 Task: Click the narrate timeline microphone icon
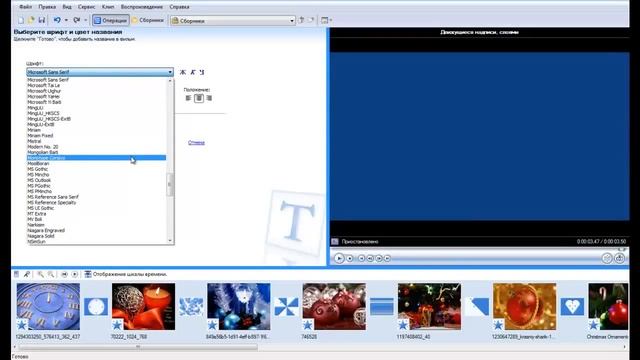(x=27, y=274)
